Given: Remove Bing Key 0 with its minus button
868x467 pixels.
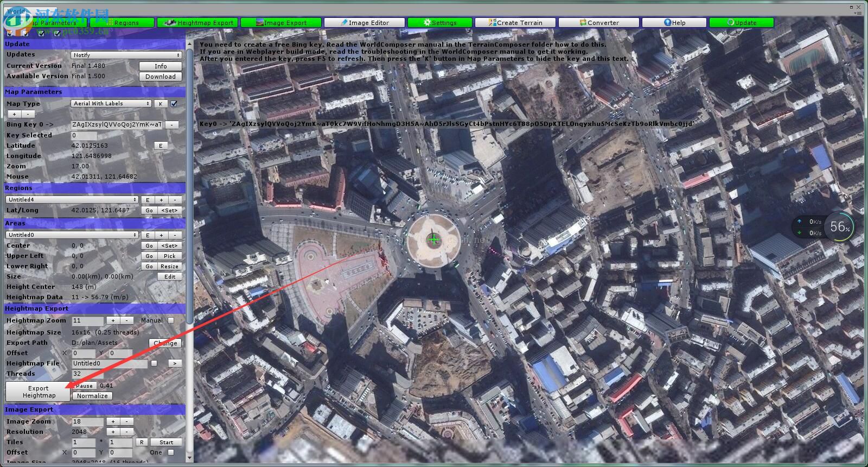Looking at the screenshot, I should 172,124.
